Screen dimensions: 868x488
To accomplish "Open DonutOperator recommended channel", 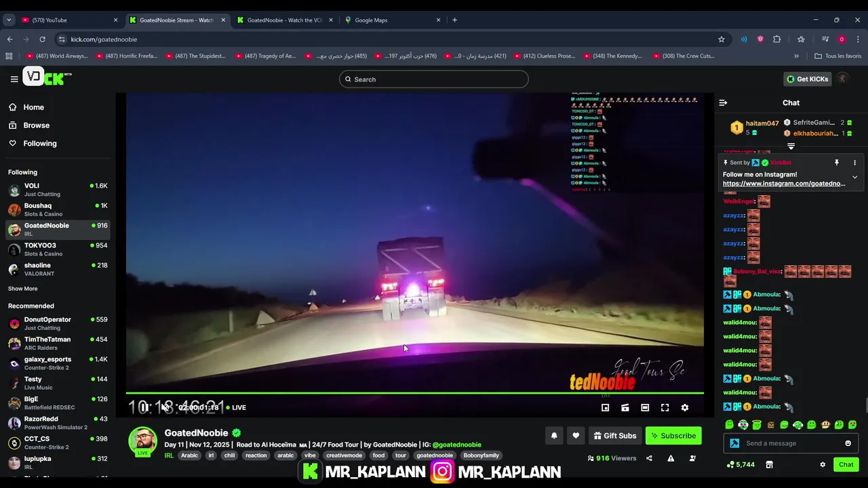I will [58, 323].
